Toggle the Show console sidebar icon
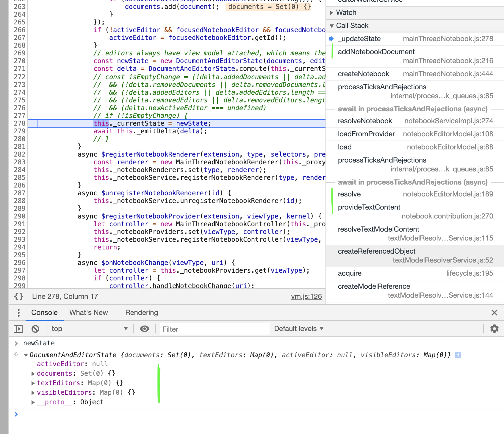 [x=18, y=329]
